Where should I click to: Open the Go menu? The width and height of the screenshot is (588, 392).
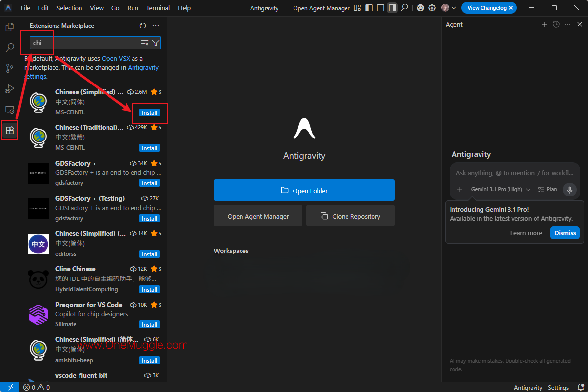click(x=115, y=8)
